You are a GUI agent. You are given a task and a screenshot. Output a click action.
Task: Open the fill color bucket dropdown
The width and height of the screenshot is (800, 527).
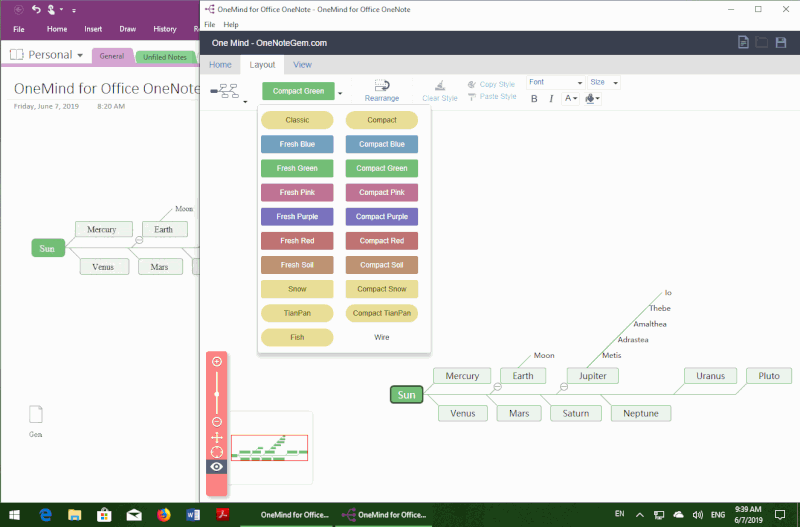point(592,98)
